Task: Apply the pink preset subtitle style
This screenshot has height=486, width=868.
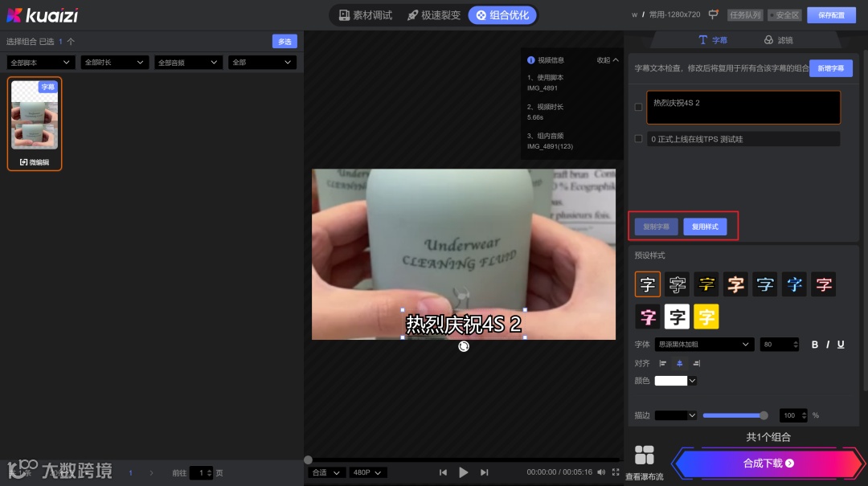Action: 648,317
